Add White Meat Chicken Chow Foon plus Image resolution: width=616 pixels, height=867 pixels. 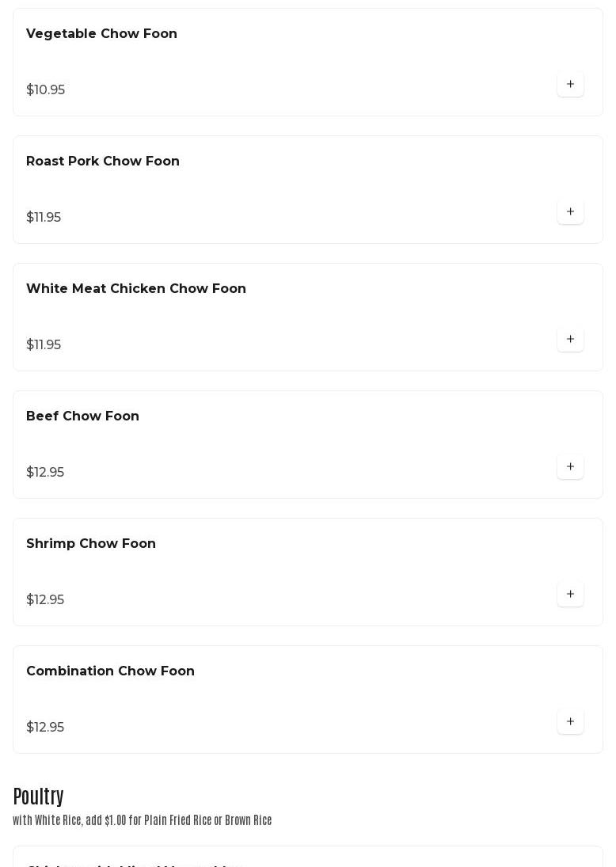point(570,339)
